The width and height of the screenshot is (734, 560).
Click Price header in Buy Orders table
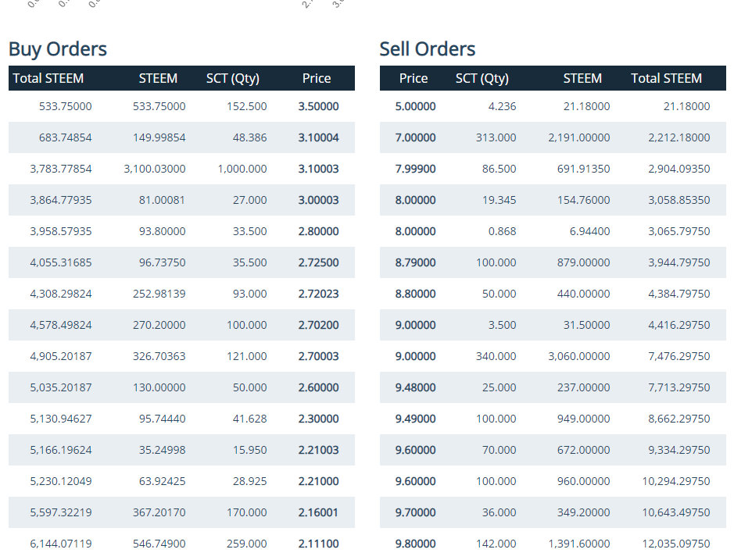pyautogui.click(x=317, y=78)
